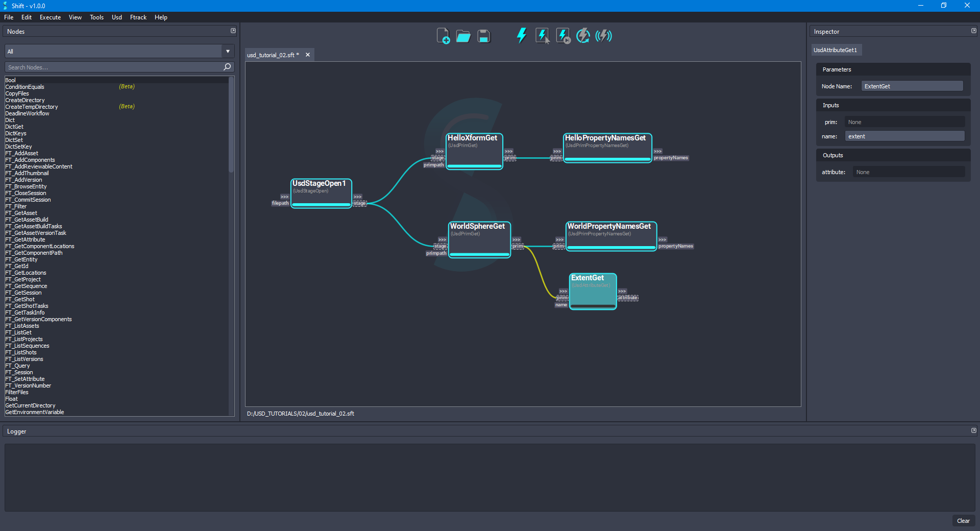Toggle continuous graph re-execution
This screenshot has width=980, height=531.
coord(582,36)
